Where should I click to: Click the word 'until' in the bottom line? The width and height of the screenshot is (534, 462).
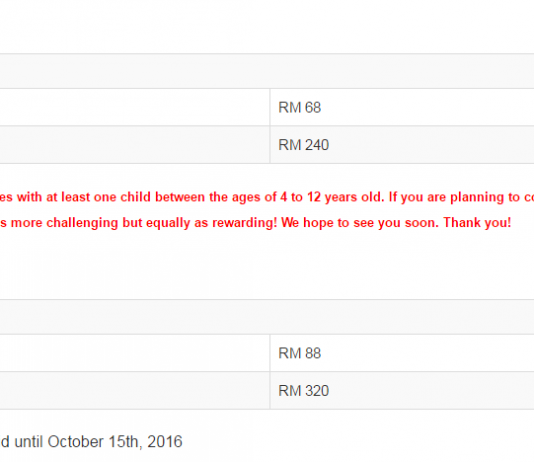(29, 442)
